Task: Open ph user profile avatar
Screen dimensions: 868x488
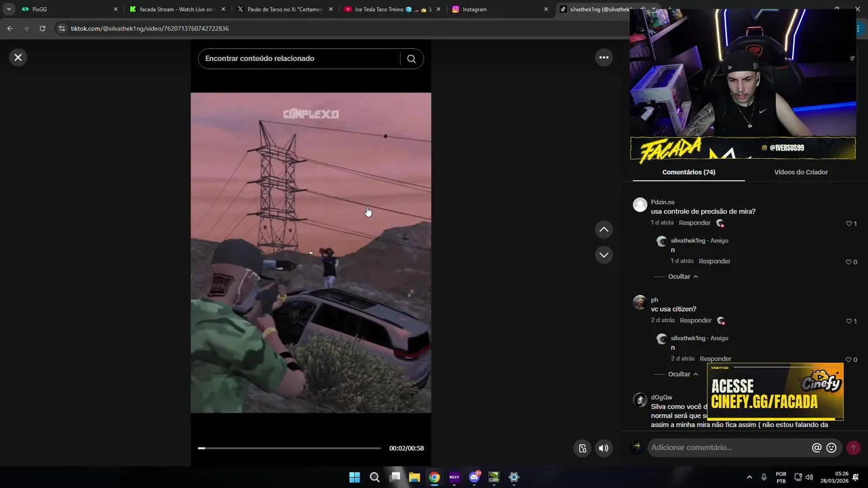Action: 640,302
